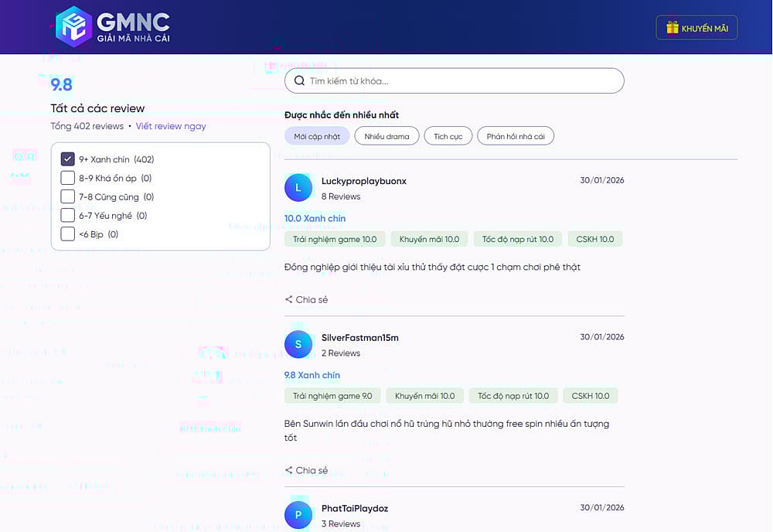Select the Tích cực filter pill
773x532 pixels.
(x=449, y=135)
